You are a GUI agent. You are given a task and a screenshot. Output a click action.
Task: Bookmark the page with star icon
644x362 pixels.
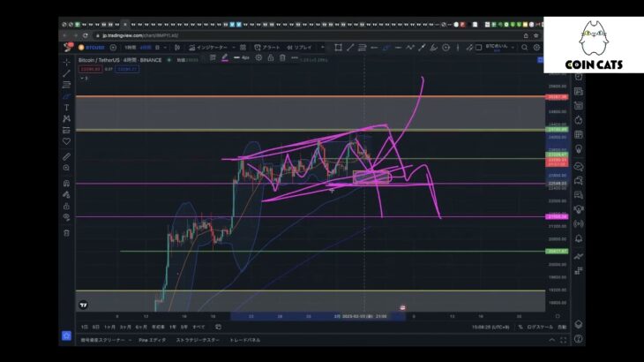coord(535,35)
